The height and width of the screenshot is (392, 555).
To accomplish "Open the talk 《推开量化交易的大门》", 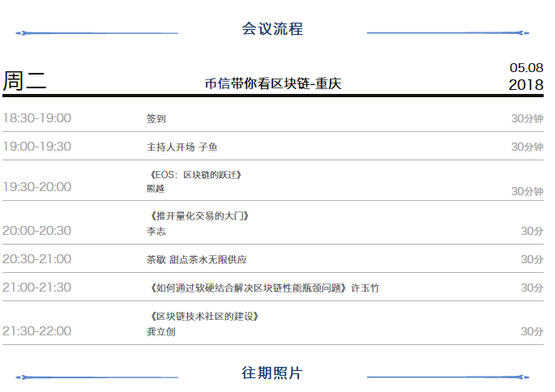I will pos(199,215).
